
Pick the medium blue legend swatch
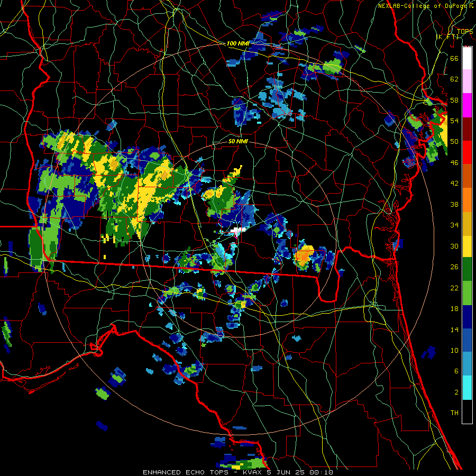[467, 340]
